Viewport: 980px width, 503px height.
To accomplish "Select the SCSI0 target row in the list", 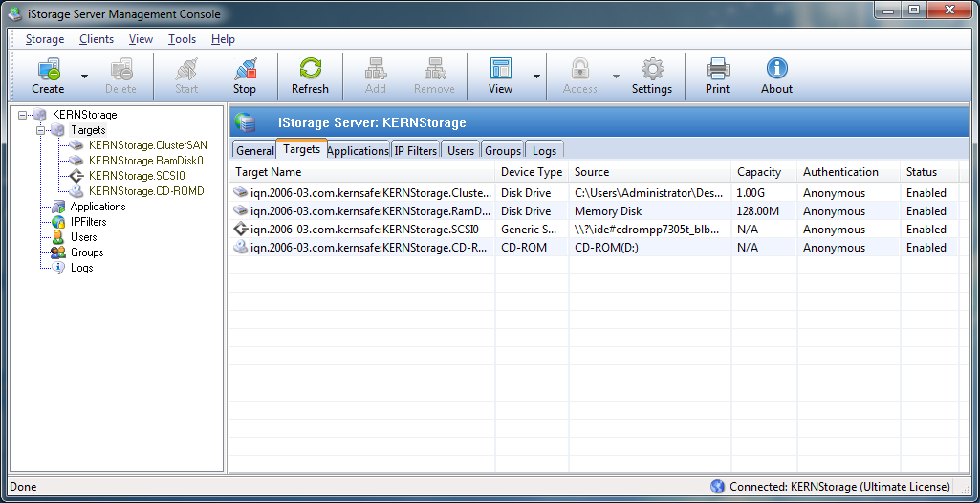I will coord(594,230).
